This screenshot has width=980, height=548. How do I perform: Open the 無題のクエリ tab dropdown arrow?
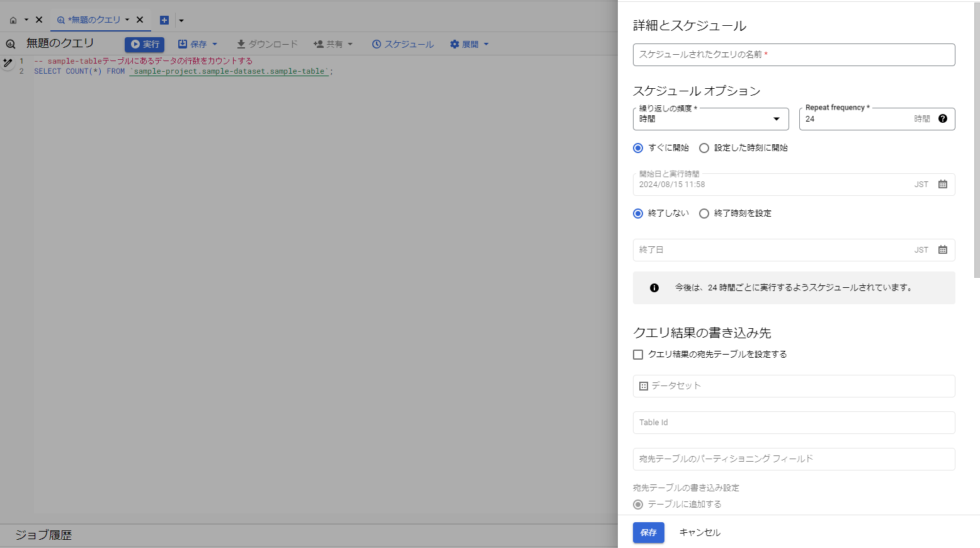tap(127, 20)
